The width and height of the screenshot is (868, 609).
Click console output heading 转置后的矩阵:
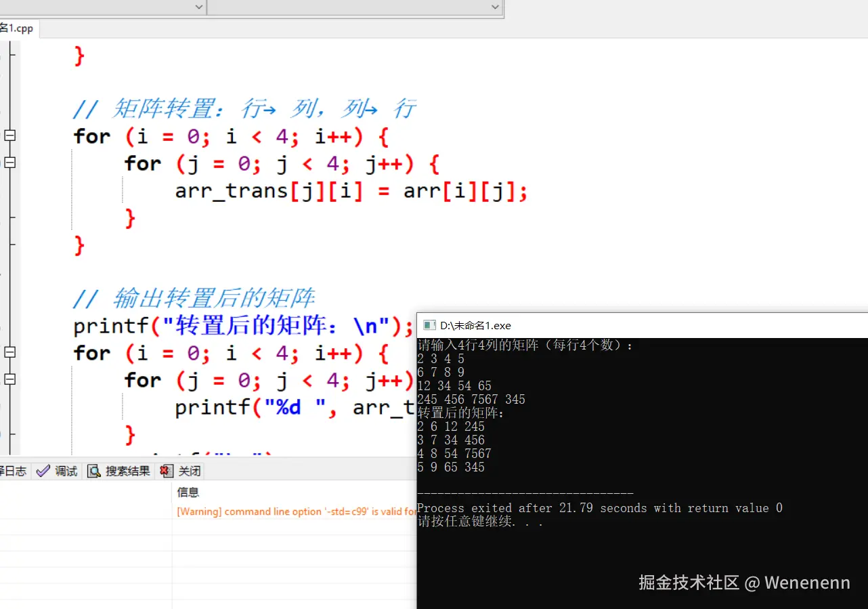(461, 413)
